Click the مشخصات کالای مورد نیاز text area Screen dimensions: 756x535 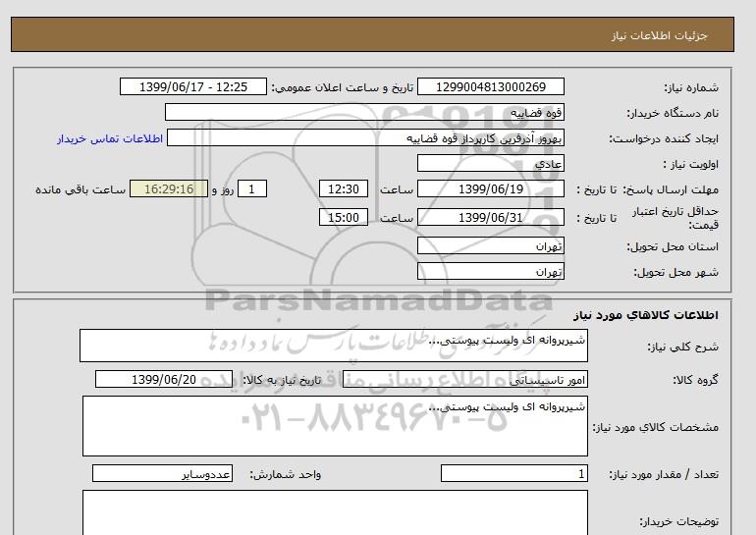click(335, 426)
